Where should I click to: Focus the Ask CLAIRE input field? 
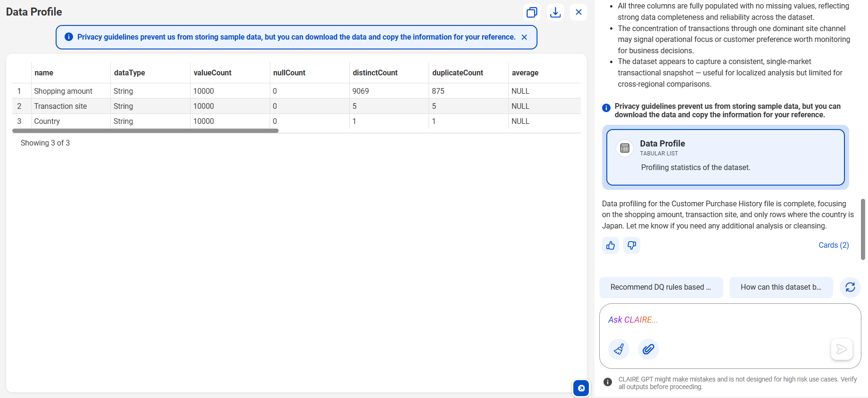(730, 320)
